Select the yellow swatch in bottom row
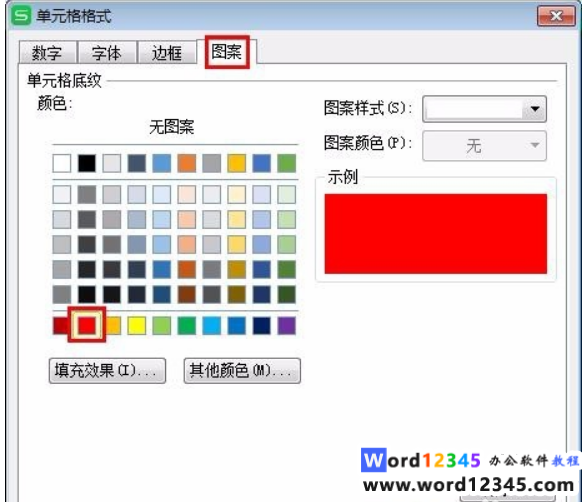 point(137,325)
